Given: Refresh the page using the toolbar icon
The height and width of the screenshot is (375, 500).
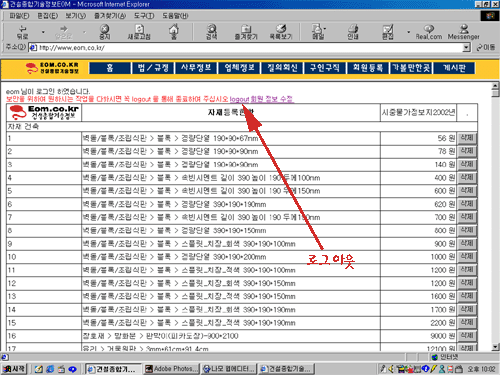Looking at the screenshot, I should pyautogui.click(x=139, y=32).
